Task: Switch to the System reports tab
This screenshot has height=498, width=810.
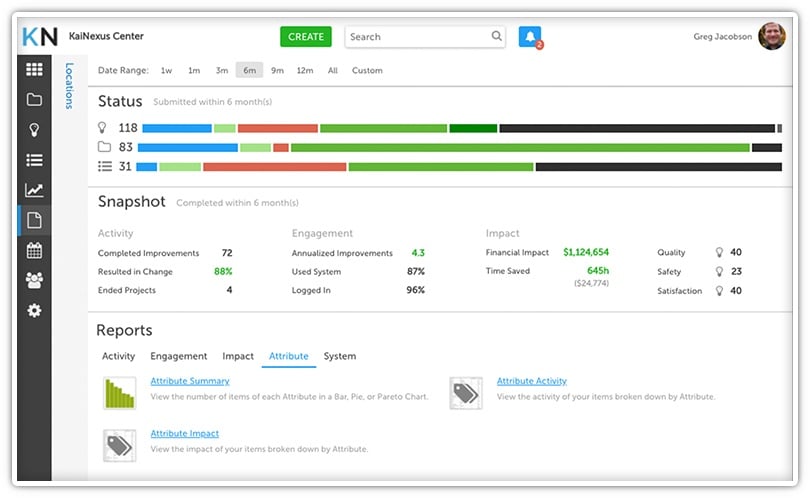Action: point(339,356)
